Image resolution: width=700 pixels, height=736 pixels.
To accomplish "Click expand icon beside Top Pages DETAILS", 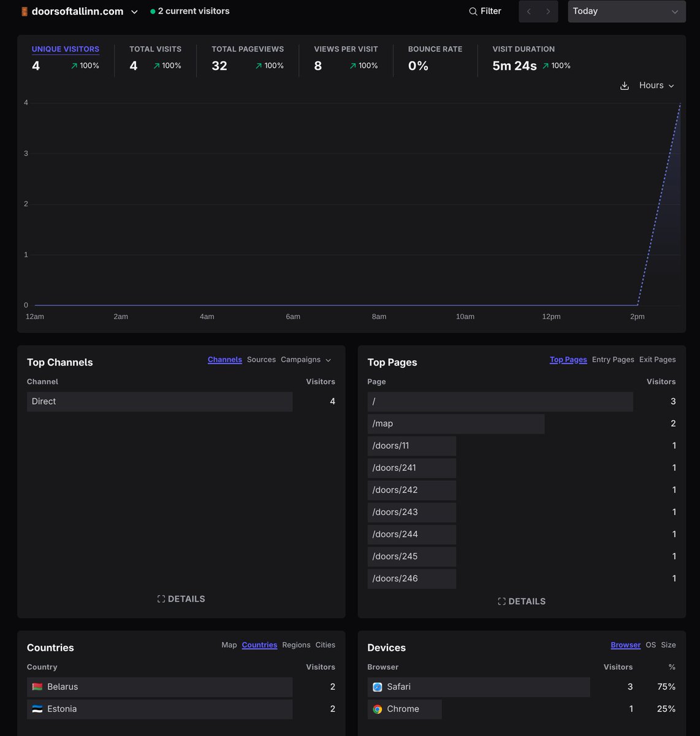I will click(501, 602).
